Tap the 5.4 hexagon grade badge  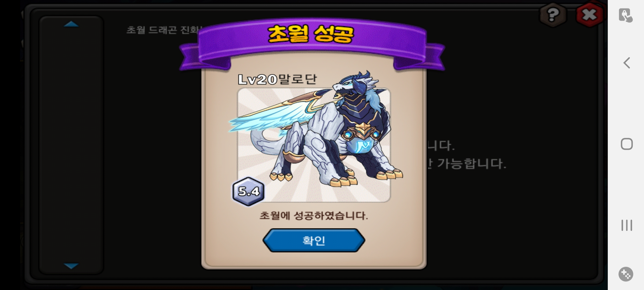tap(248, 191)
